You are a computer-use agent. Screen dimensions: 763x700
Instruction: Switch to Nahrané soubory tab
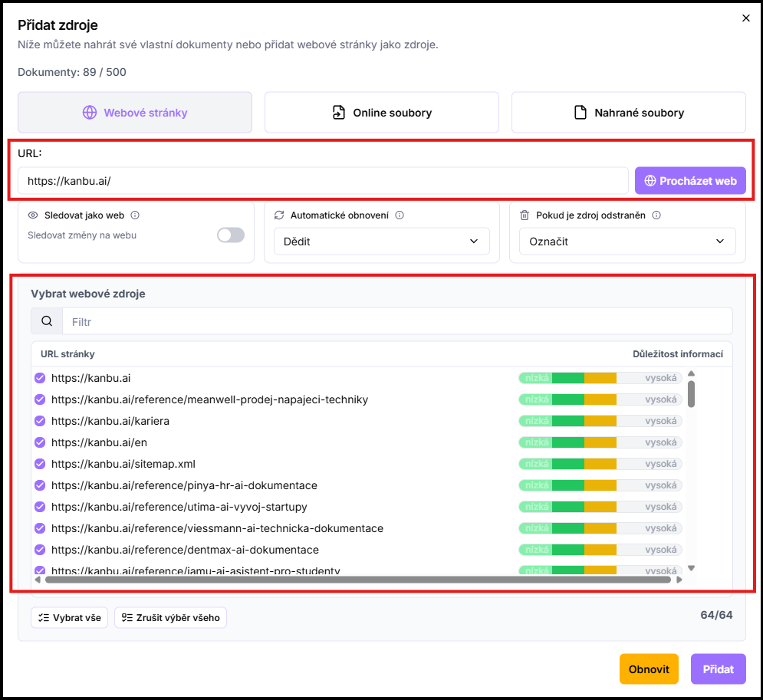point(628,113)
